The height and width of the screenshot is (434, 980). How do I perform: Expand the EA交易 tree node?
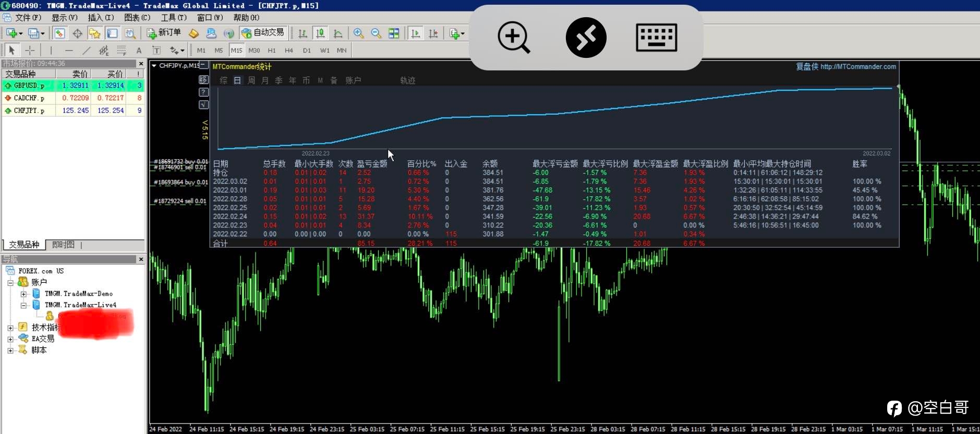point(10,339)
